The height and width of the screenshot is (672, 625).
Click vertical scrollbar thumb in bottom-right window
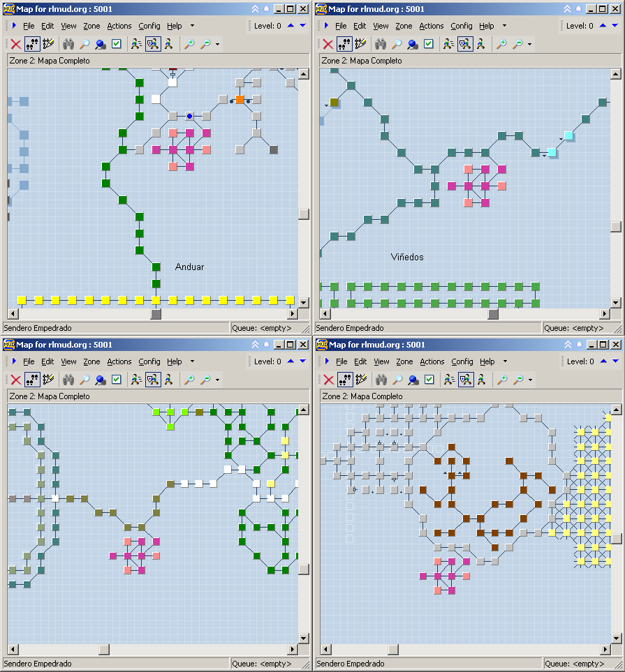tap(616, 539)
